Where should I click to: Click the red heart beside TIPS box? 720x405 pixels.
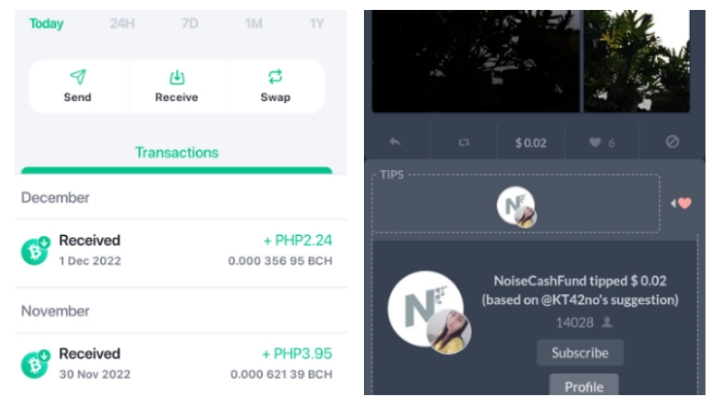pyautogui.click(x=685, y=203)
